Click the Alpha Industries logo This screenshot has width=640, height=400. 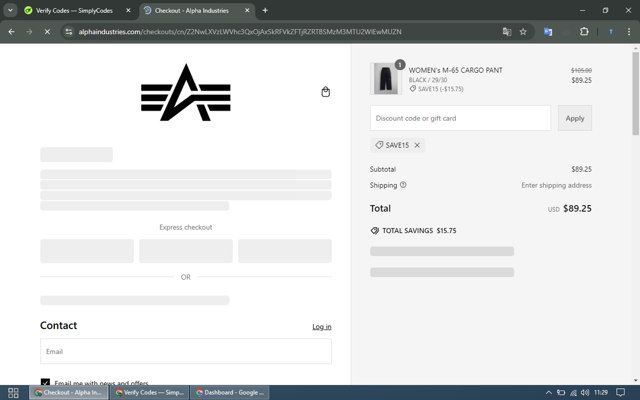pyautogui.click(x=186, y=92)
